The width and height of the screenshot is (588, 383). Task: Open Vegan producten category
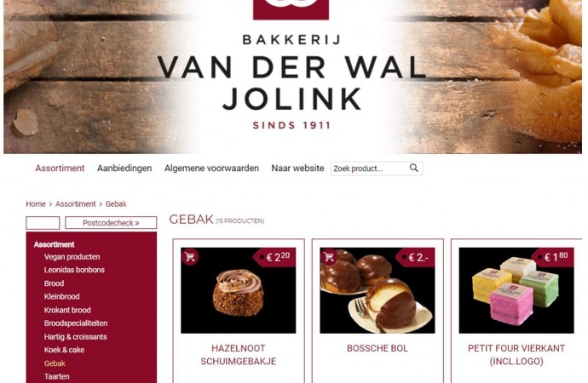[72, 257]
